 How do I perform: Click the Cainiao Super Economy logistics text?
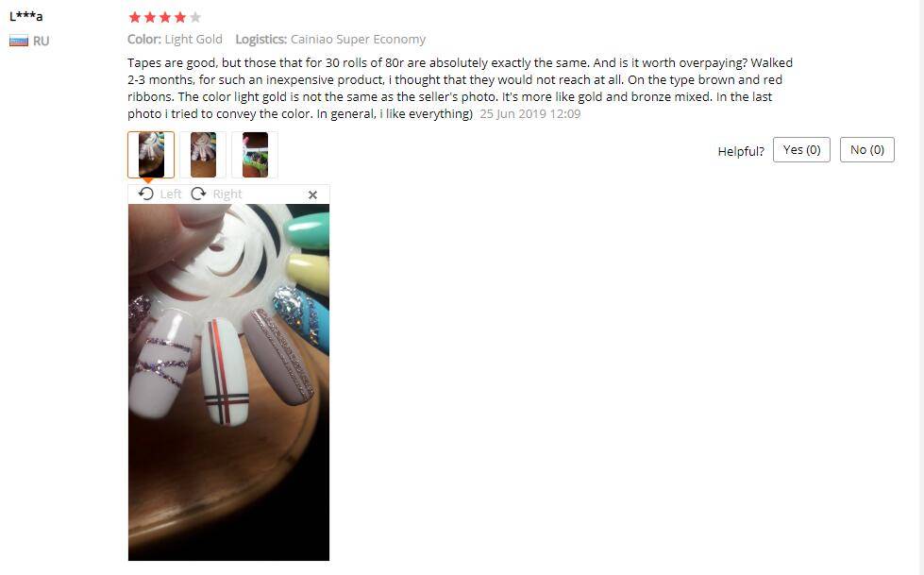(x=359, y=40)
